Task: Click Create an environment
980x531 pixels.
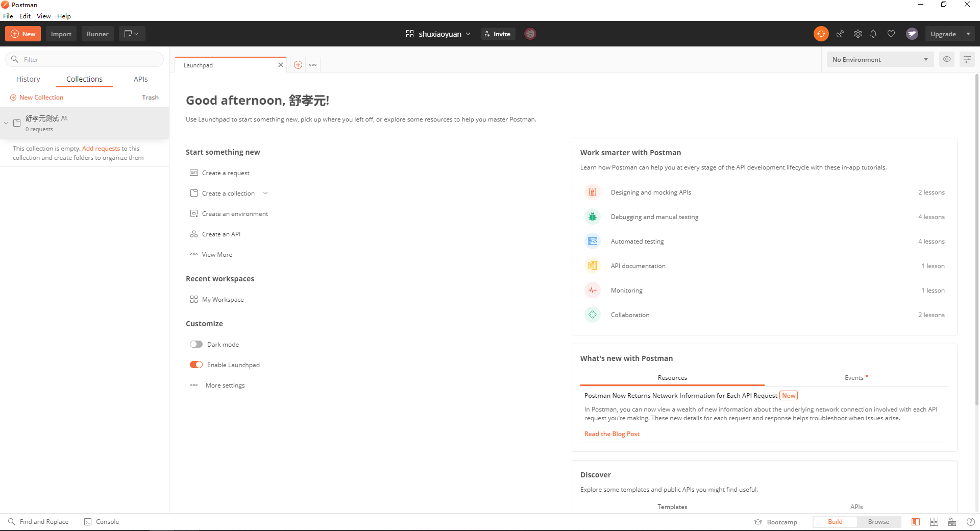Action: pos(229,214)
